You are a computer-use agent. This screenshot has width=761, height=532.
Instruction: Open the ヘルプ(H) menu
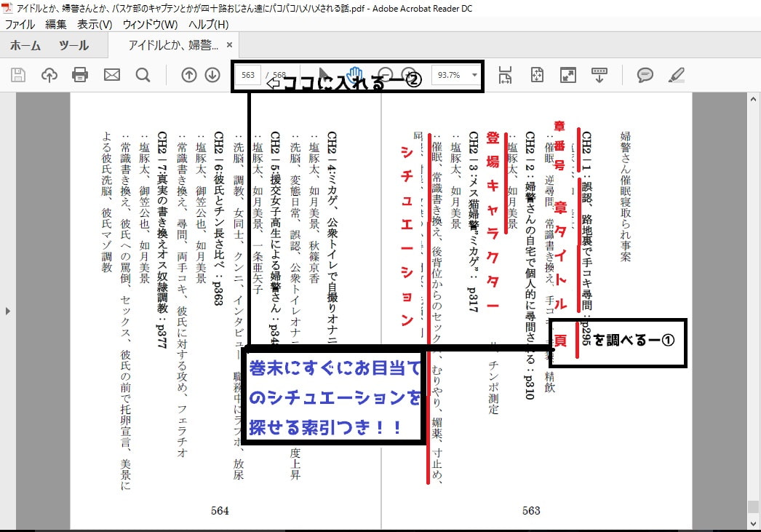point(208,24)
